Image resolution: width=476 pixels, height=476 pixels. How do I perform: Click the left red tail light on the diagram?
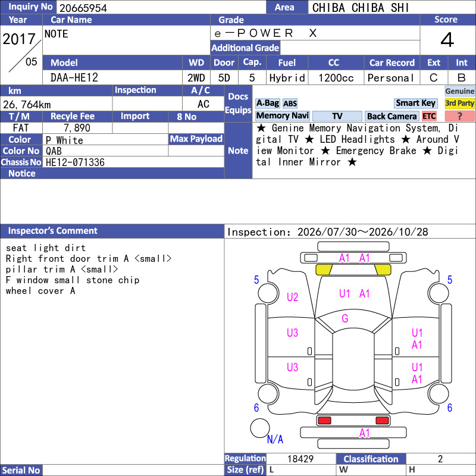(324, 421)
